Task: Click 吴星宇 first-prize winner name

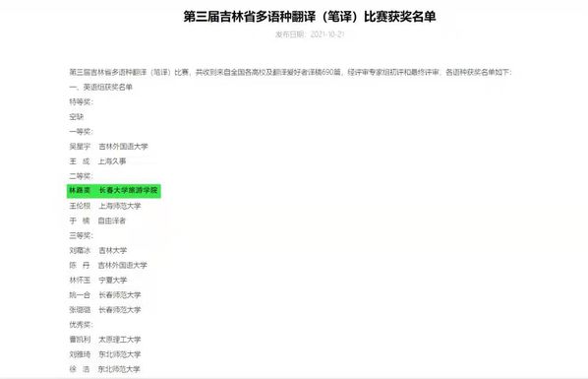Action: click(80, 147)
